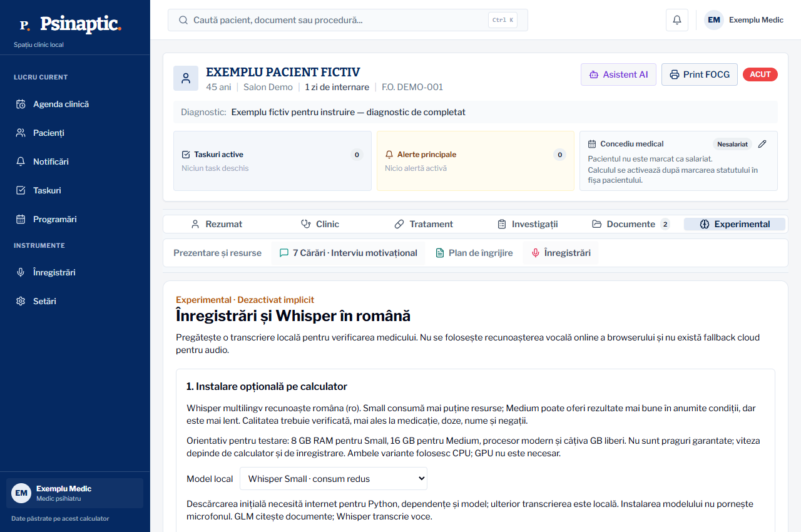Click the sidebar user card Exemplu Medic

[x=75, y=493]
